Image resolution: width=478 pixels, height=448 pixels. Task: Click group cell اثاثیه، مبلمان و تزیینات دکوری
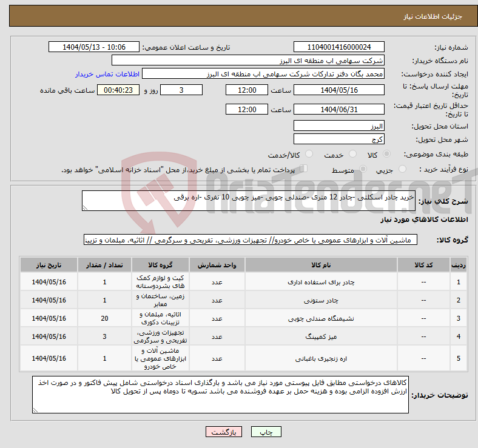tap(160, 318)
